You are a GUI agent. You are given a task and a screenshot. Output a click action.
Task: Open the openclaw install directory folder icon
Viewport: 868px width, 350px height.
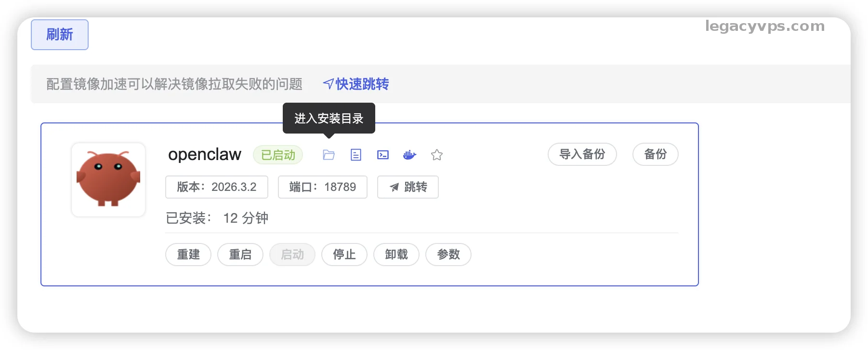coord(329,155)
